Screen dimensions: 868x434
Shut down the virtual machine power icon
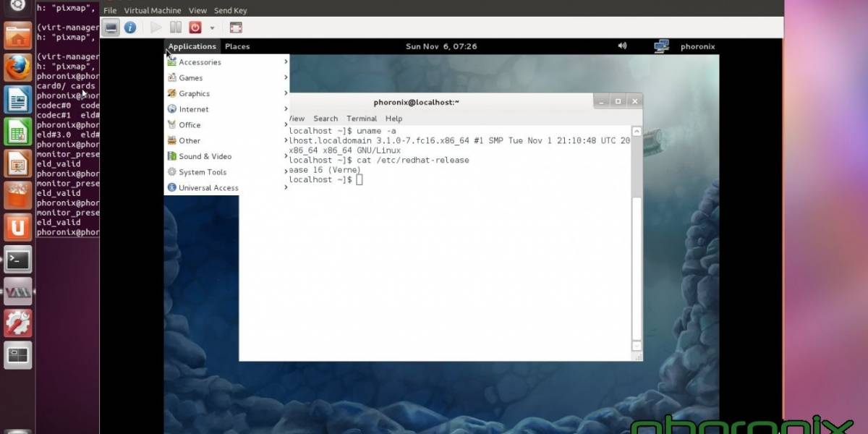[195, 27]
